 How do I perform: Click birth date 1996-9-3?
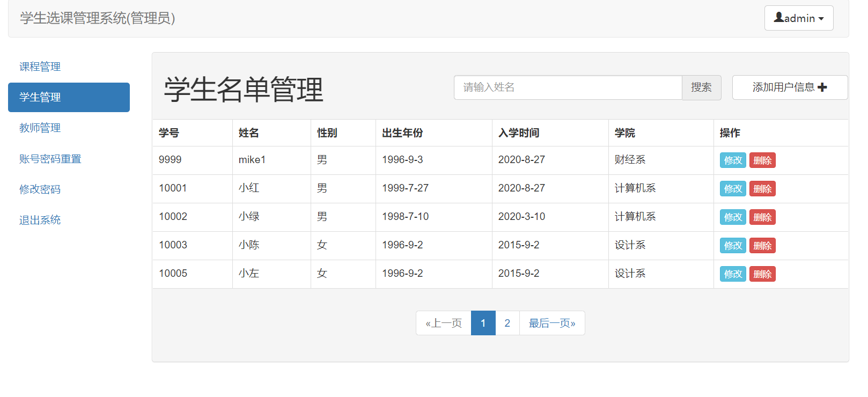point(402,160)
